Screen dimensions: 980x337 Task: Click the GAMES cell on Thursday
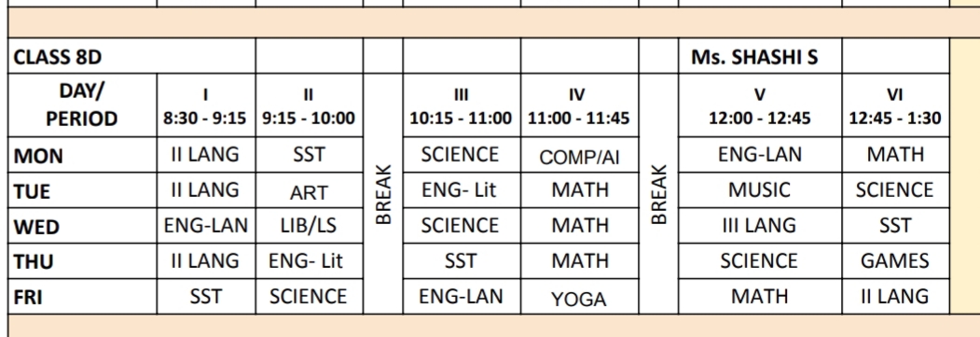pyautogui.click(x=895, y=260)
